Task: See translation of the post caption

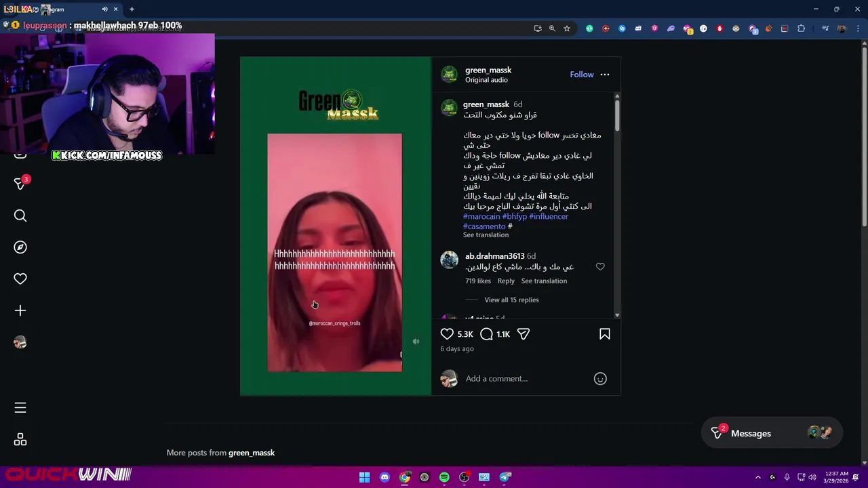Action: [486, 235]
